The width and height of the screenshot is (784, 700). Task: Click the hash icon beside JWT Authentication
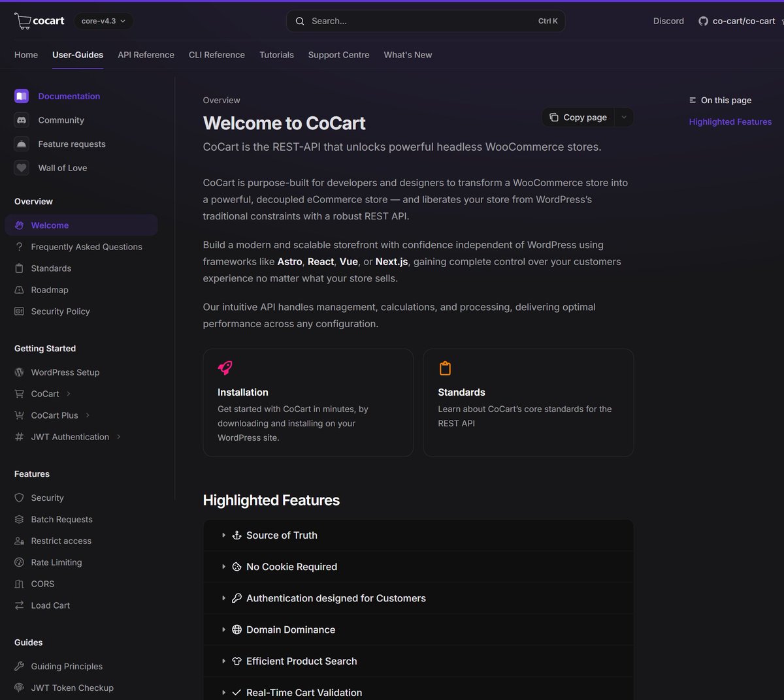point(19,437)
